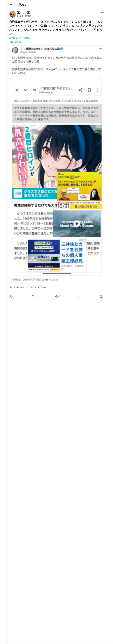
Task: Open the @mo_Purple_ handle
Action: 25,16
